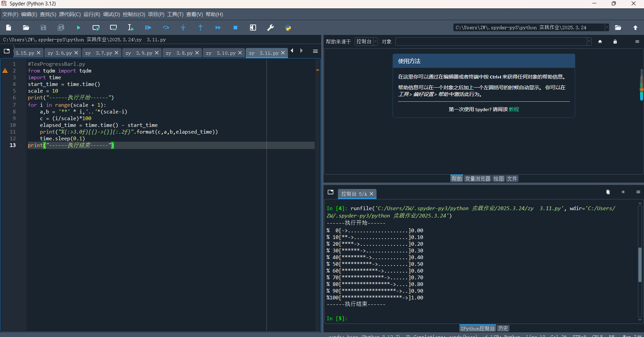Continue execution until next breakpoint
This screenshot has width=644, height=337.
click(218, 28)
